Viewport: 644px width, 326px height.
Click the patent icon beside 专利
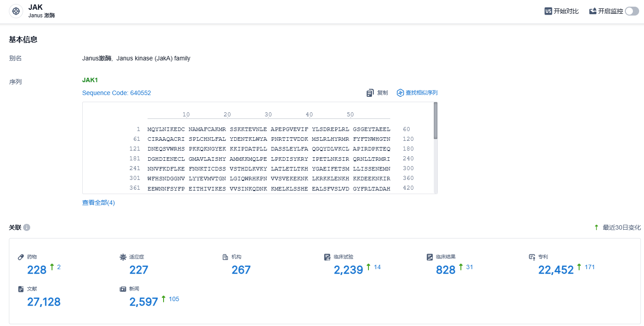point(532,257)
